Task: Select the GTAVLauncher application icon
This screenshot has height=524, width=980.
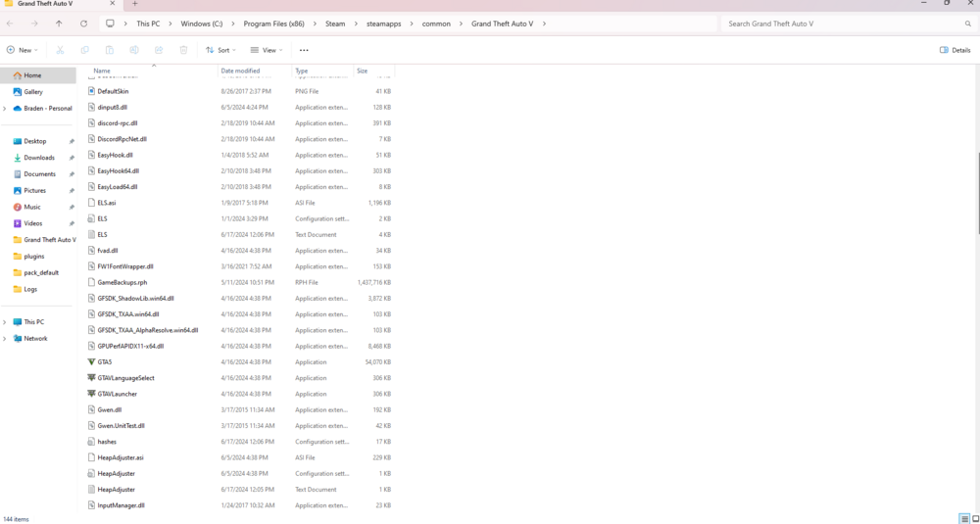Action: [92, 394]
